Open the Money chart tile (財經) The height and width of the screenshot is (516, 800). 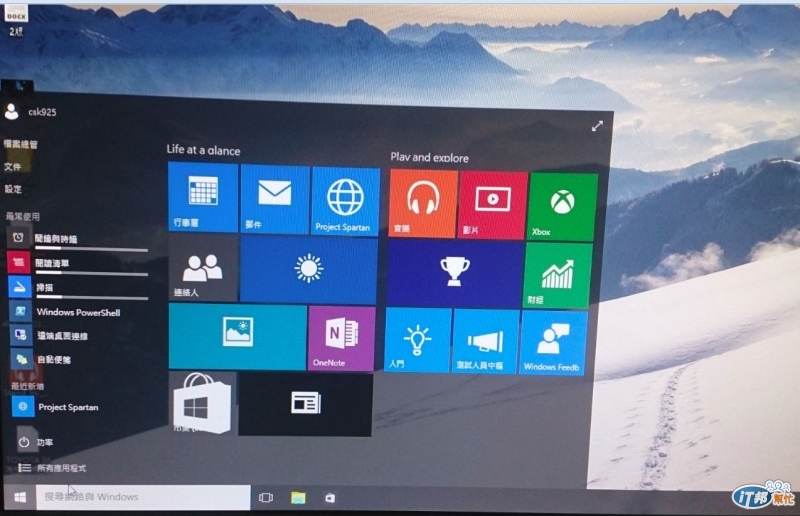pos(558,276)
